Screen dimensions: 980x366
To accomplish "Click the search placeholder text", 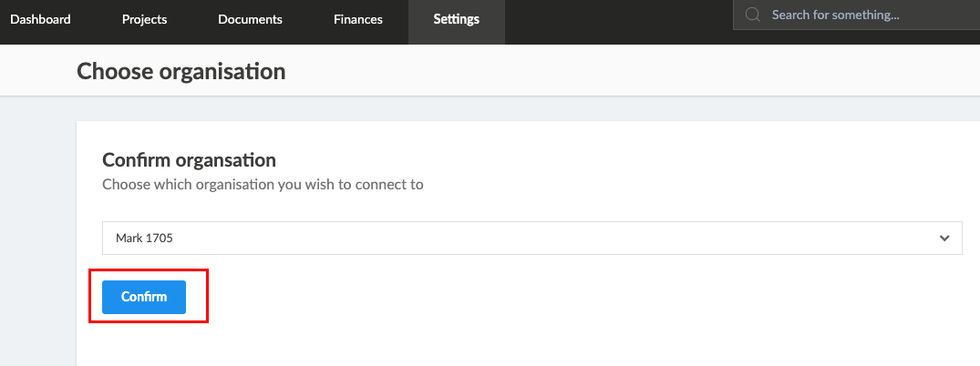I will click(x=835, y=15).
